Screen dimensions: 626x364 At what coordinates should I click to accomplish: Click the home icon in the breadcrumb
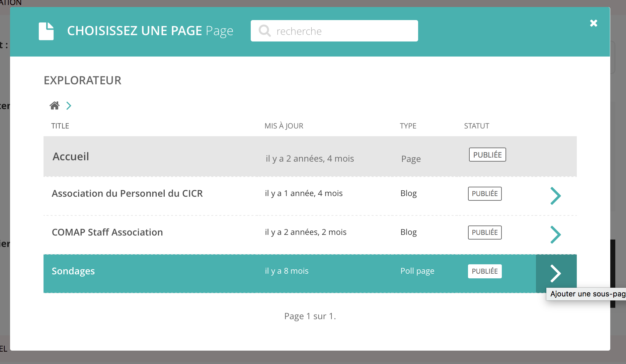point(55,106)
